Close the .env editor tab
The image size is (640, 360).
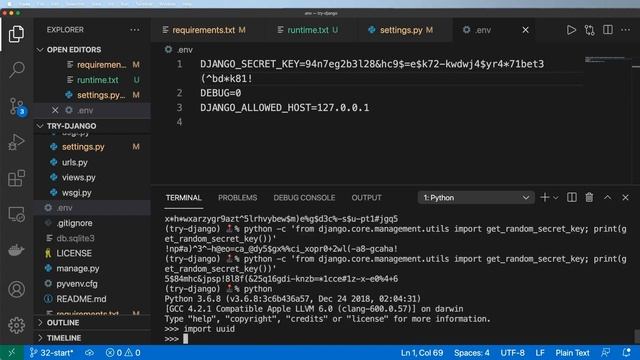pyautogui.click(x=525, y=30)
